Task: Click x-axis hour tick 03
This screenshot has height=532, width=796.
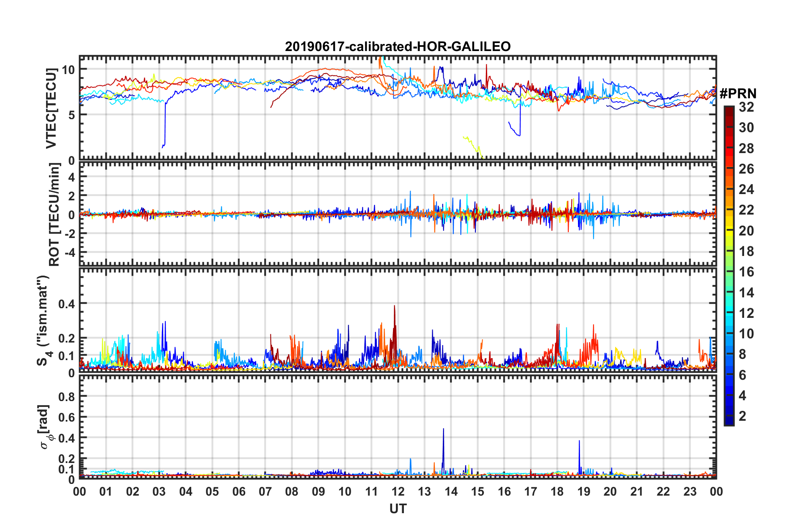Action: 159,491
